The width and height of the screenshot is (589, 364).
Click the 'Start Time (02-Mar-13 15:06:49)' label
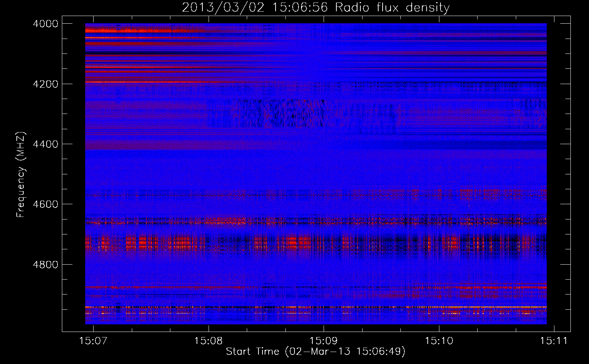(316, 351)
